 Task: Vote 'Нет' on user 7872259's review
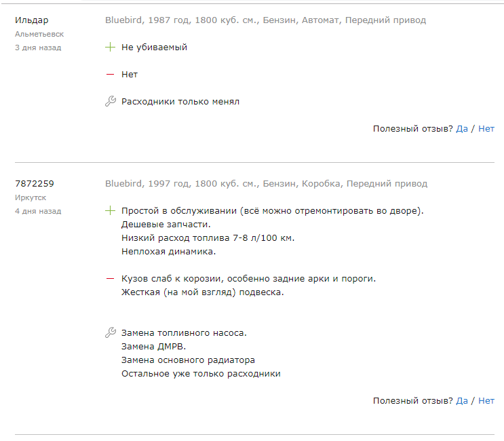[486, 400]
